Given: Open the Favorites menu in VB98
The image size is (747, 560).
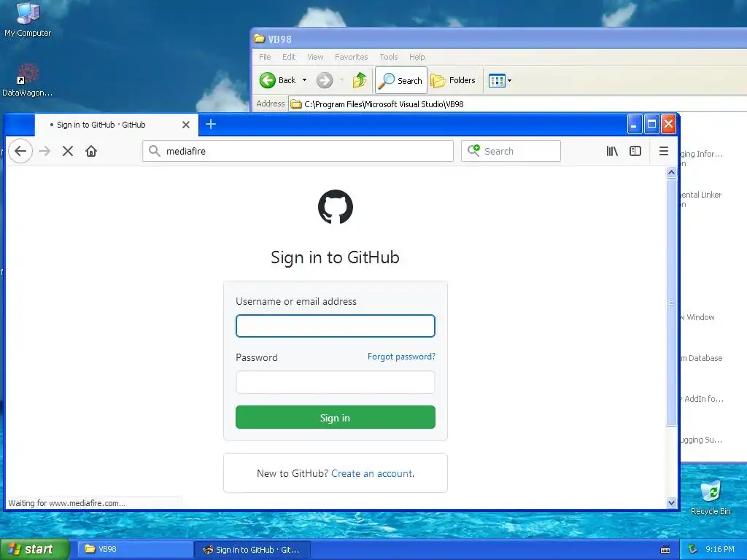Looking at the screenshot, I should coord(351,57).
